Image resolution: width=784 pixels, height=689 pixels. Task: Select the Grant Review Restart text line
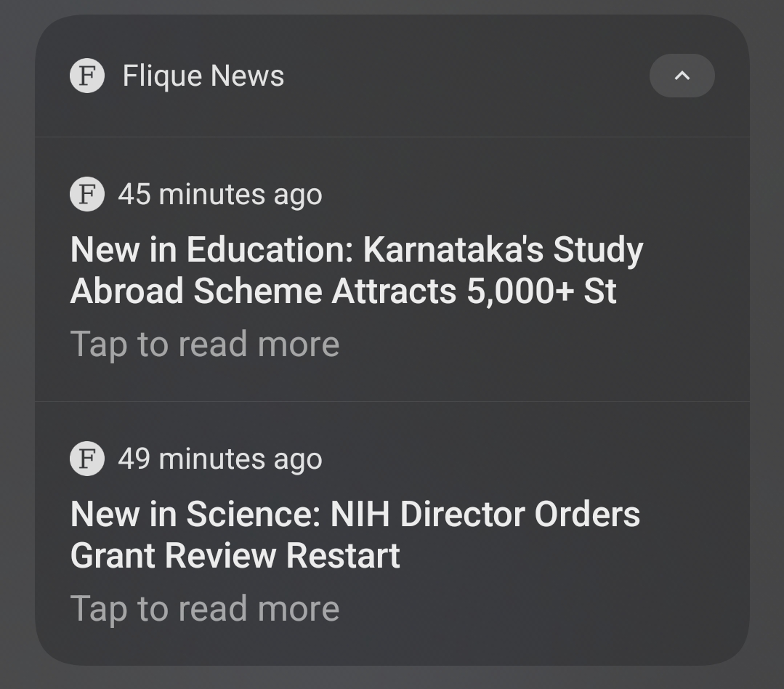(235, 556)
